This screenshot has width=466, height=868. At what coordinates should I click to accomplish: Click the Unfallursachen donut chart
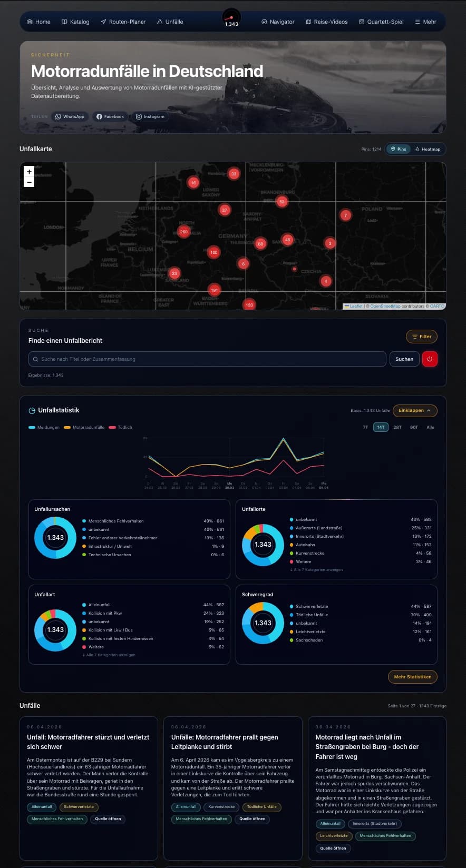(55, 538)
